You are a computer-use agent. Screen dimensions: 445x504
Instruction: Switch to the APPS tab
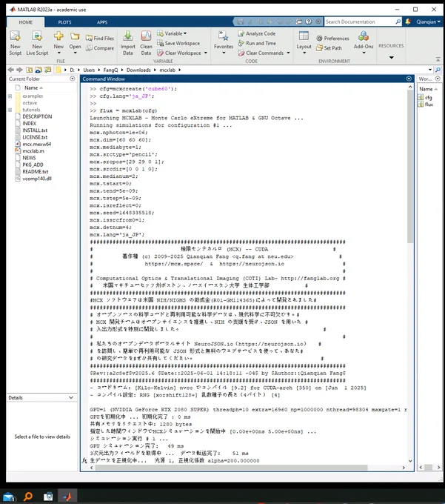click(x=102, y=22)
